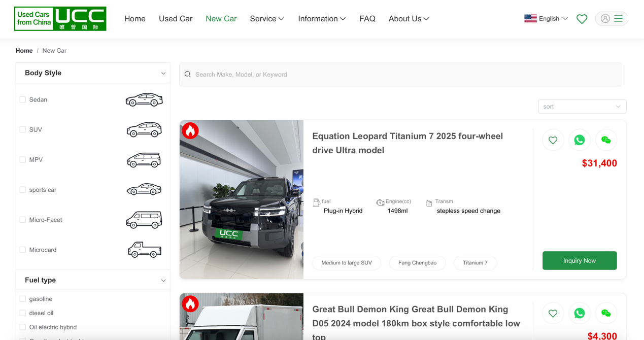644x340 pixels.
Task: Enable the SUV body style filter
Action: tap(23, 130)
